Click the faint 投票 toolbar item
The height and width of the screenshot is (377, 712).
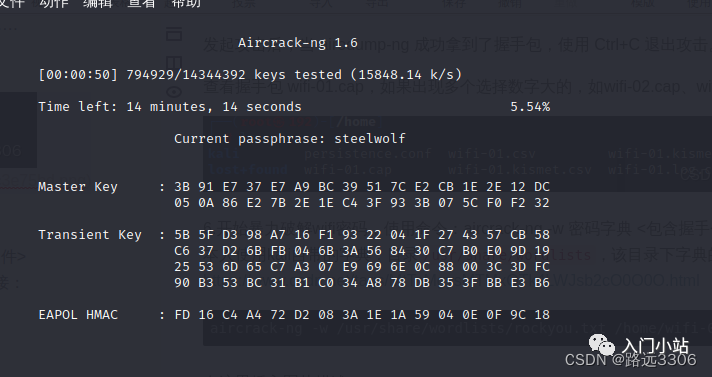[244, 4]
